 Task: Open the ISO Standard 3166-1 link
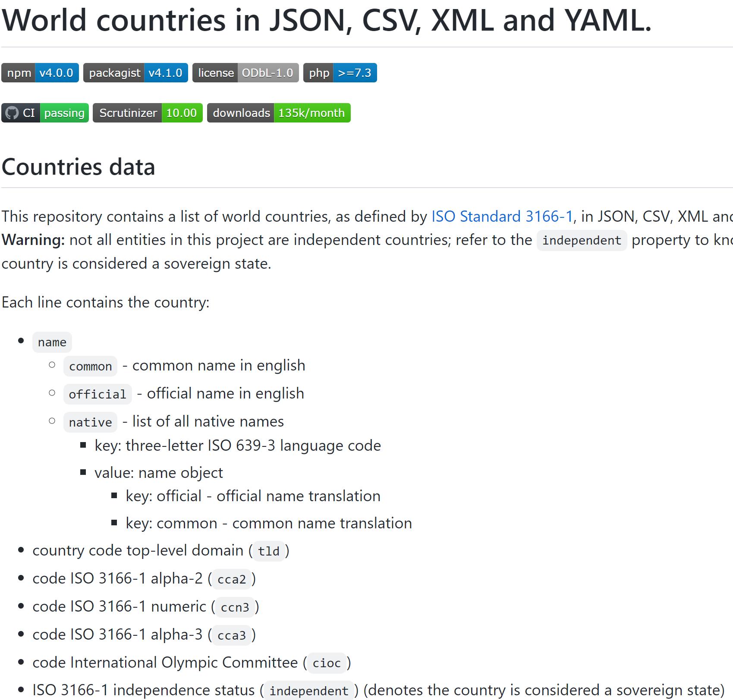pyautogui.click(x=502, y=217)
